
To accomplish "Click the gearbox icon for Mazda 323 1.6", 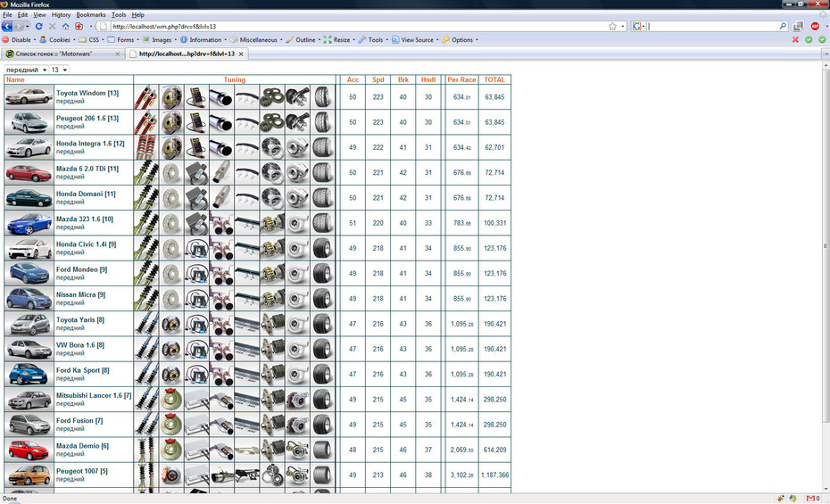I will 272,223.
